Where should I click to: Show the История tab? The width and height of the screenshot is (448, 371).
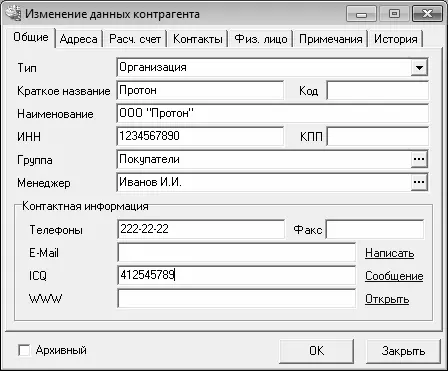coord(395,39)
